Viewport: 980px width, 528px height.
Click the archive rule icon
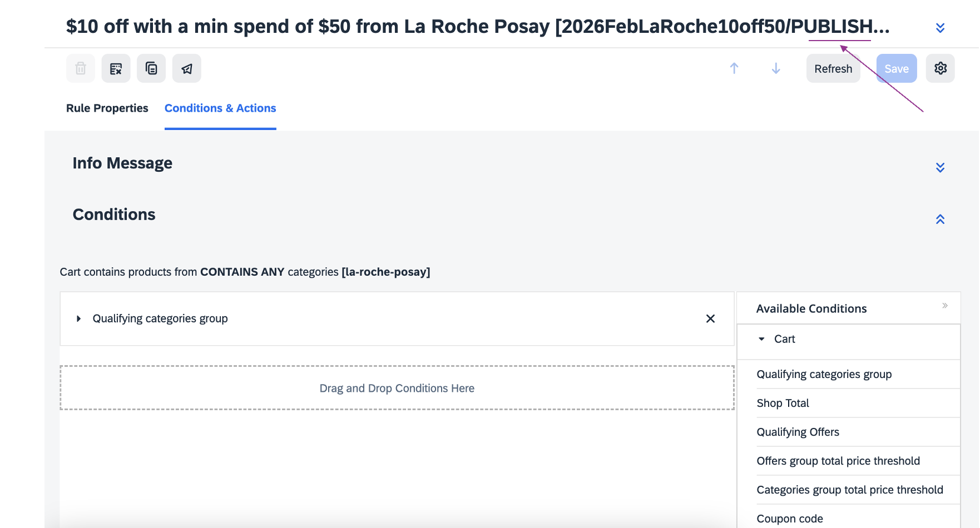tap(116, 68)
